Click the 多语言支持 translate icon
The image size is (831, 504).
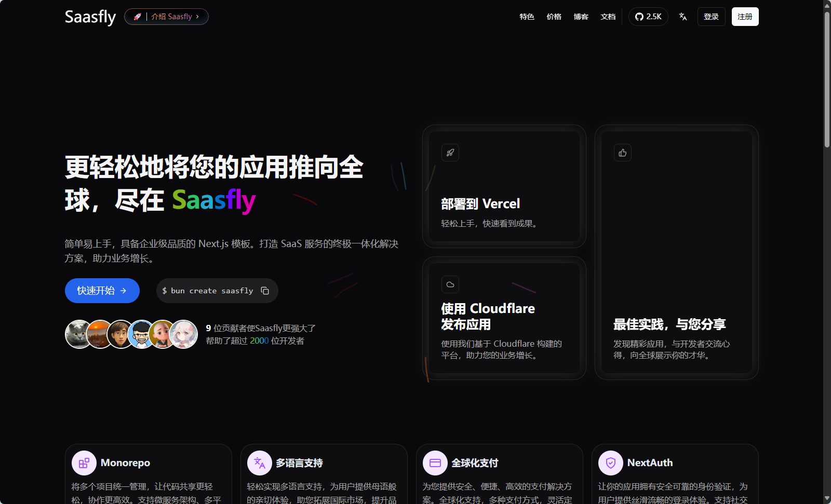[260, 463]
